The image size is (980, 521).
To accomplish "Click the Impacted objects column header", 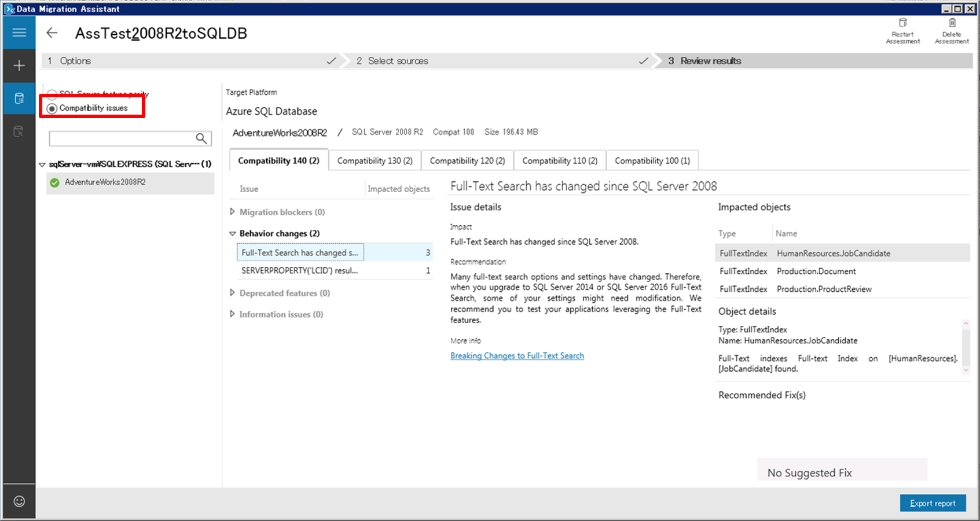I will 399,189.
